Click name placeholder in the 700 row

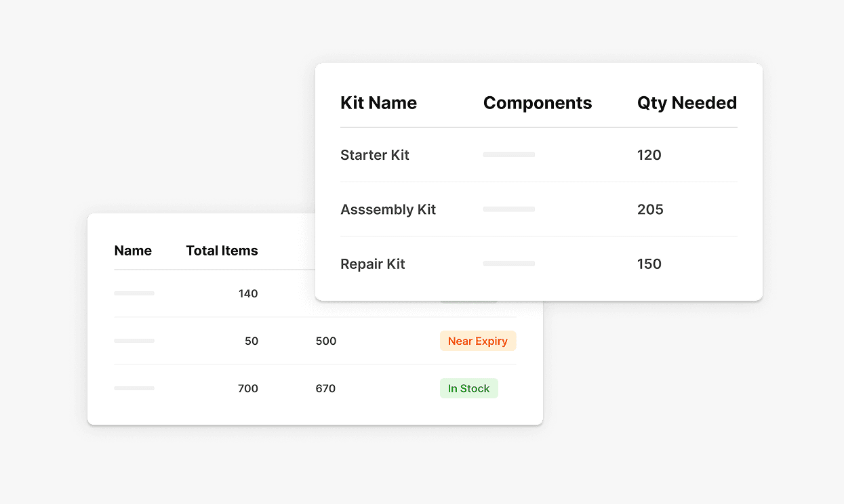(x=134, y=388)
